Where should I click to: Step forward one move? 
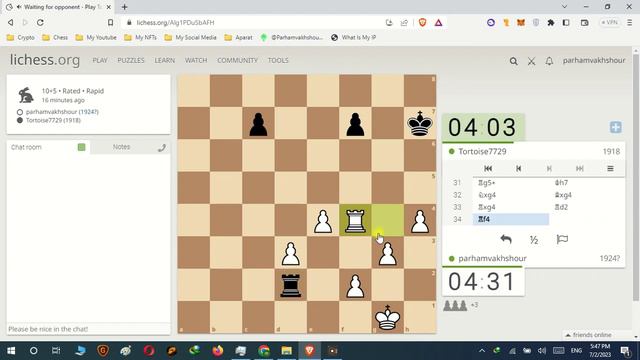(549, 168)
